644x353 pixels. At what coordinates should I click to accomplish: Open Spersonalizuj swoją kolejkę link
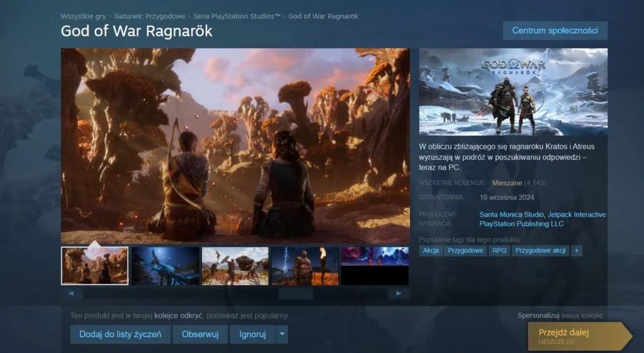pyautogui.click(x=560, y=316)
